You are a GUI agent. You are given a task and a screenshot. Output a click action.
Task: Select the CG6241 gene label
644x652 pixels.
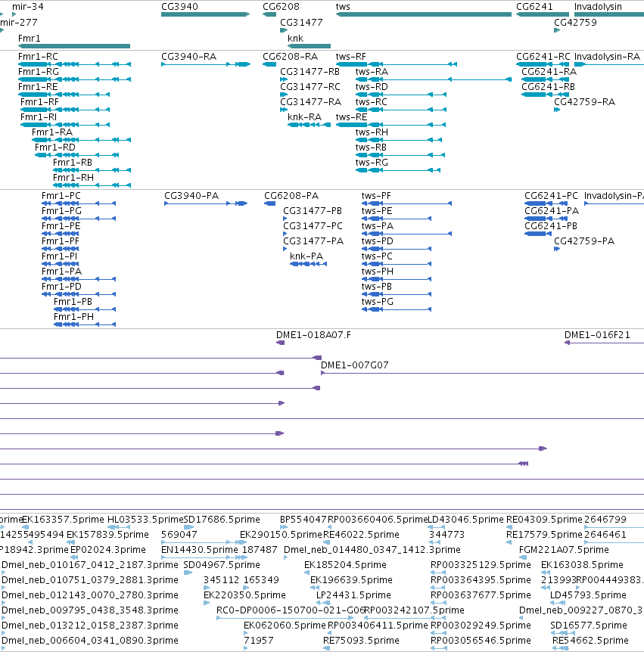[x=534, y=7]
